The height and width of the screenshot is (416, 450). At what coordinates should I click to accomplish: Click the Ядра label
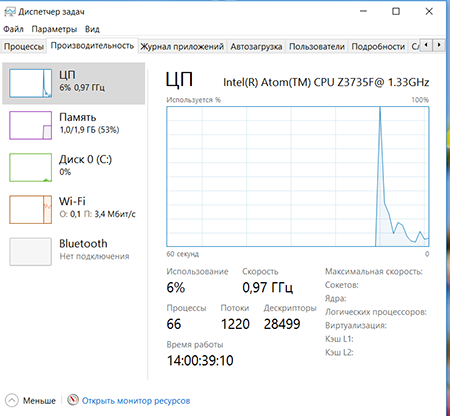(x=335, y=298)
